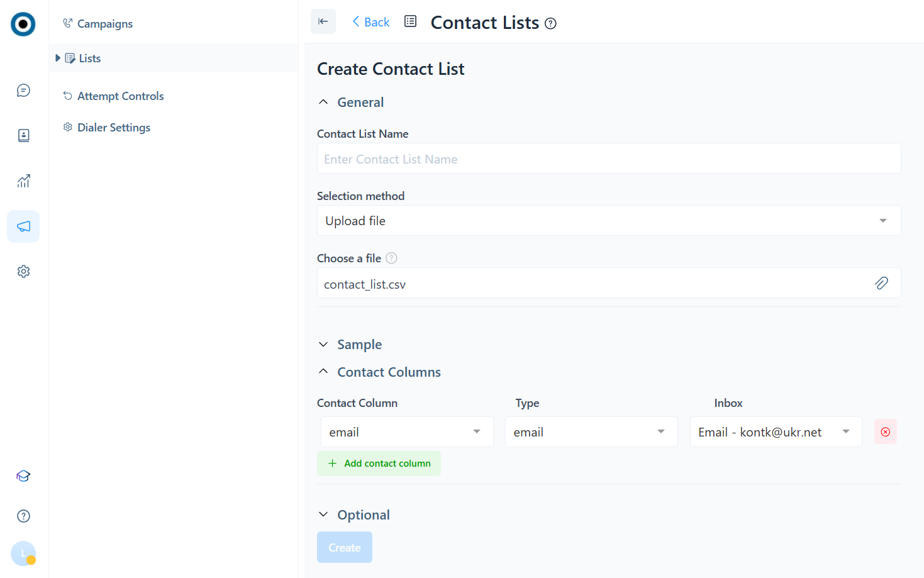This screenshot has width=924, height=578.
Task: Open the Contact Column email dropdown
Action: [x=406, y=432]
